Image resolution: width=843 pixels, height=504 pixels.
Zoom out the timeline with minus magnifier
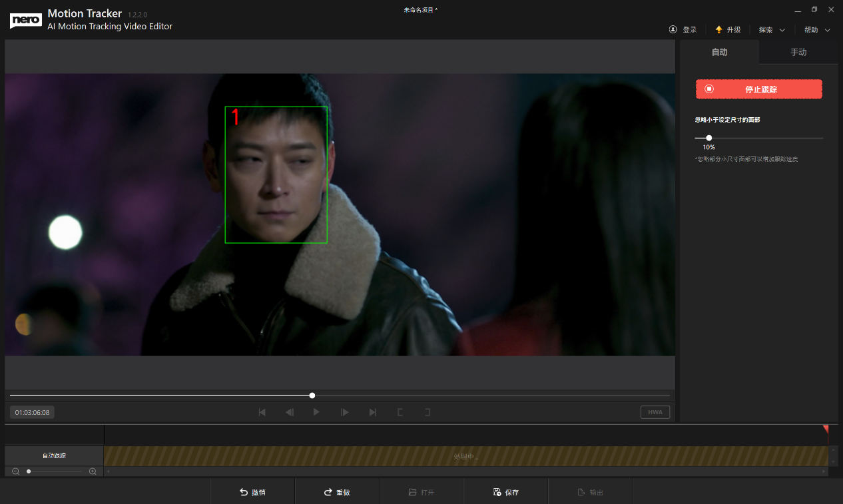click(15, 471)
